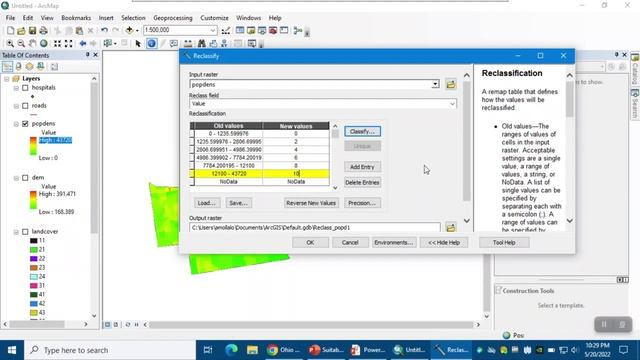This screenshot has height=360, width=640.
Task: Undo the last action arrow
Action: pos(104,31)
